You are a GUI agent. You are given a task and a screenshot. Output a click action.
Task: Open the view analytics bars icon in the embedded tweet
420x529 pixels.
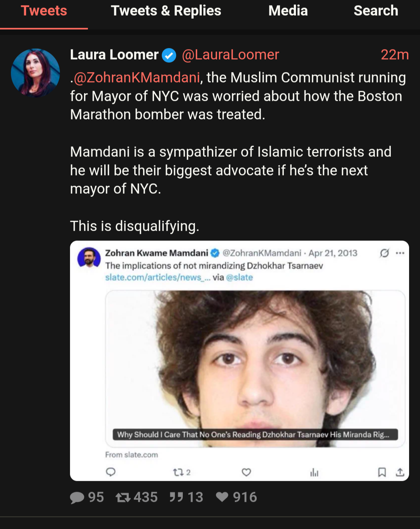click(x=314, y=473)
